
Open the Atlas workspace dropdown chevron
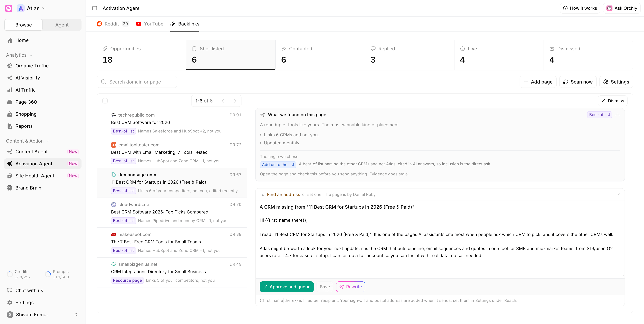(44, 9)
